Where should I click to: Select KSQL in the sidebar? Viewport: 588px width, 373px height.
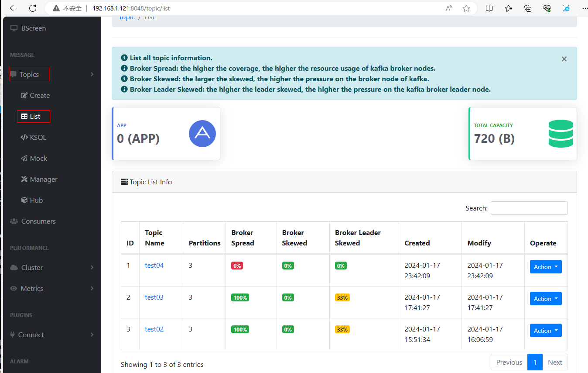pos(38,137)
